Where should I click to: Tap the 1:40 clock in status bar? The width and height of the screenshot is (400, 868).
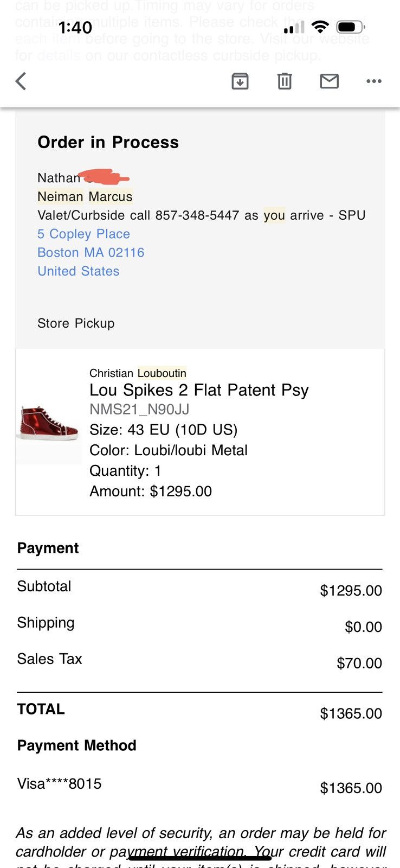coord(75,27)
